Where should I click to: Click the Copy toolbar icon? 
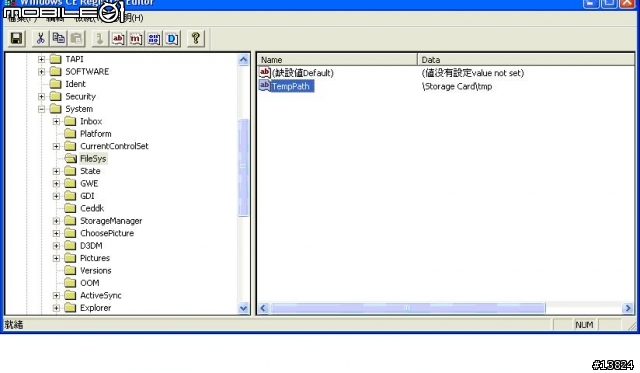tap(58, 39)
